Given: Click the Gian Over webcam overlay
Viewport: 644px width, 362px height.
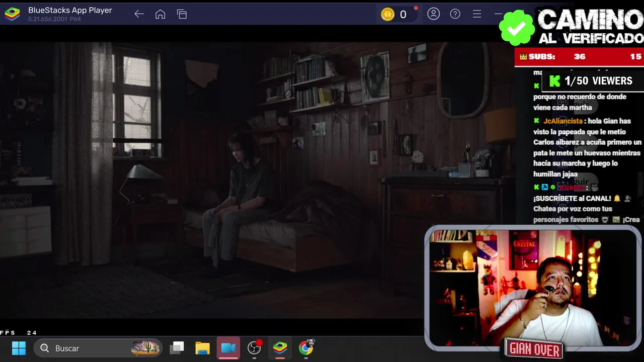Looking at the screenshot, I should (x=532, y=289).
